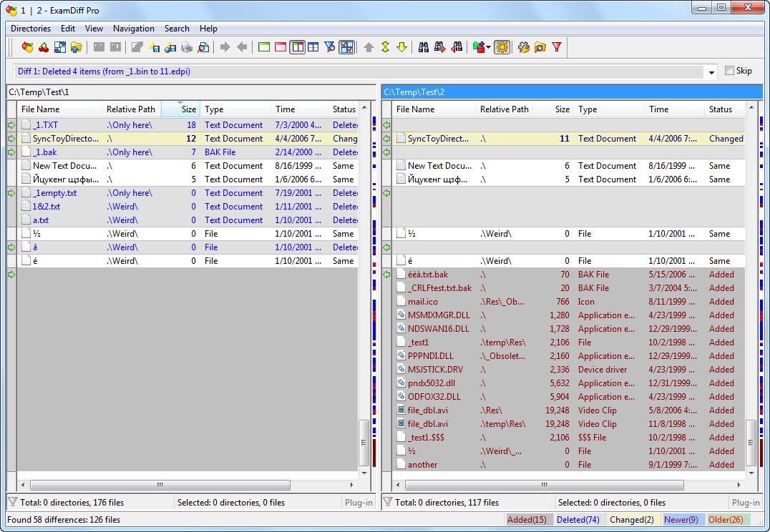The image size is (770, 532).
Task: Toggle the yellow sun highlight button
Action: point(502,47)
